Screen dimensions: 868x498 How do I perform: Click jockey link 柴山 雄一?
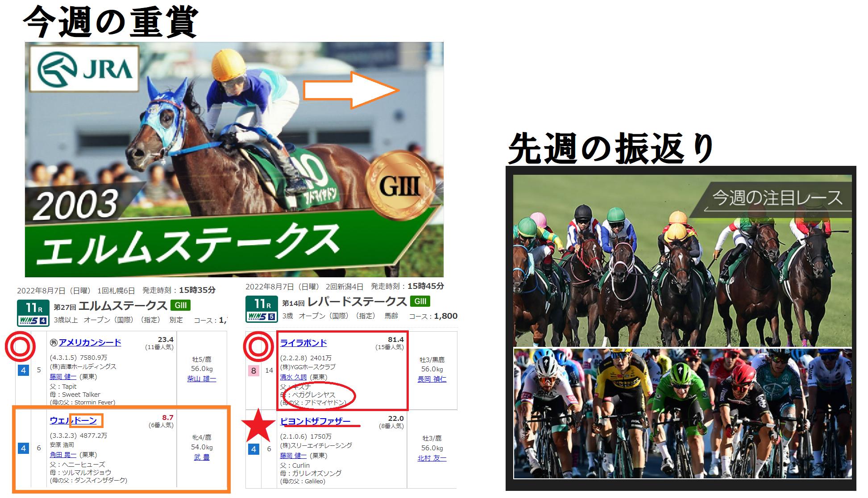click(x=202, y=379)
